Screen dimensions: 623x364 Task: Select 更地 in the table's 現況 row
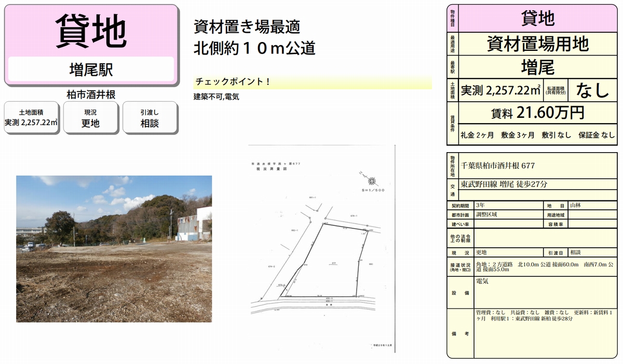pos(481,252)
